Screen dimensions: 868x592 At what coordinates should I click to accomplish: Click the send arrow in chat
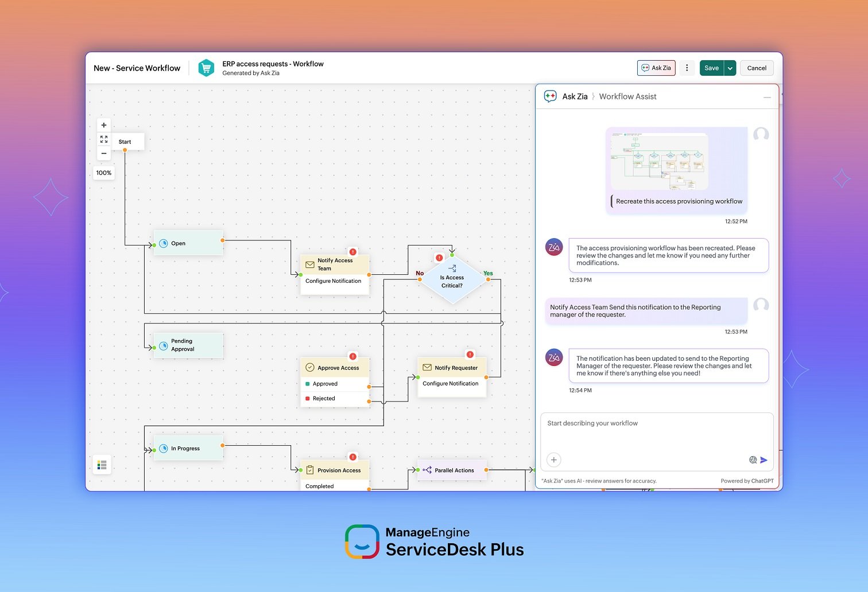coord(764,460)
